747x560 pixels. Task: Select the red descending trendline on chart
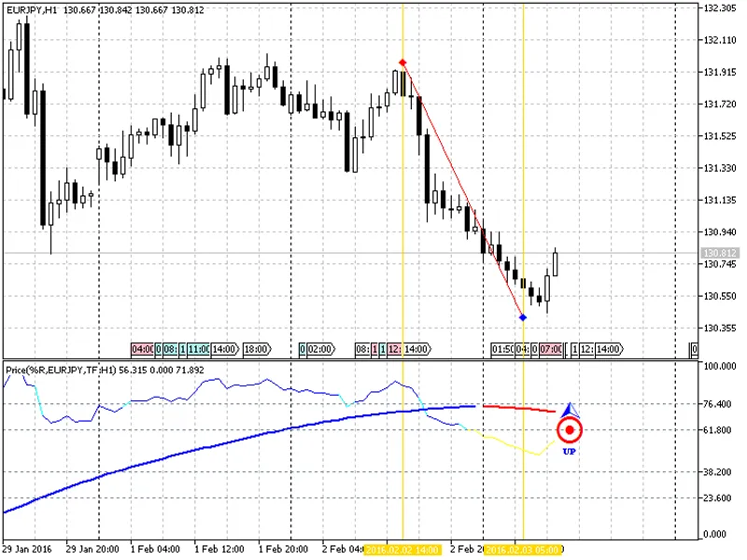point(462,189)
